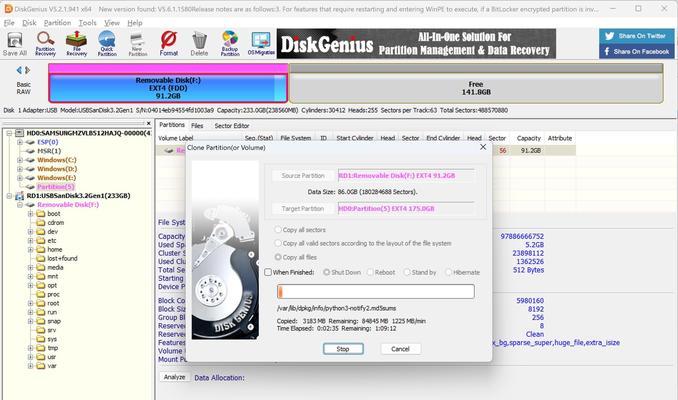Go to next disk arrow
The image size is (678, 400).
coord(28,70)
